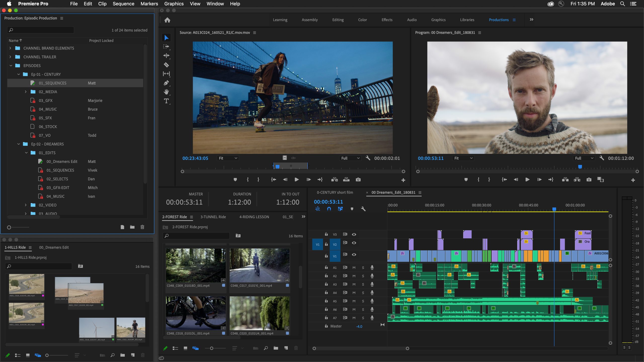Select the Hand tool in toolbar

pyautogui.click(x=167, y=92)
